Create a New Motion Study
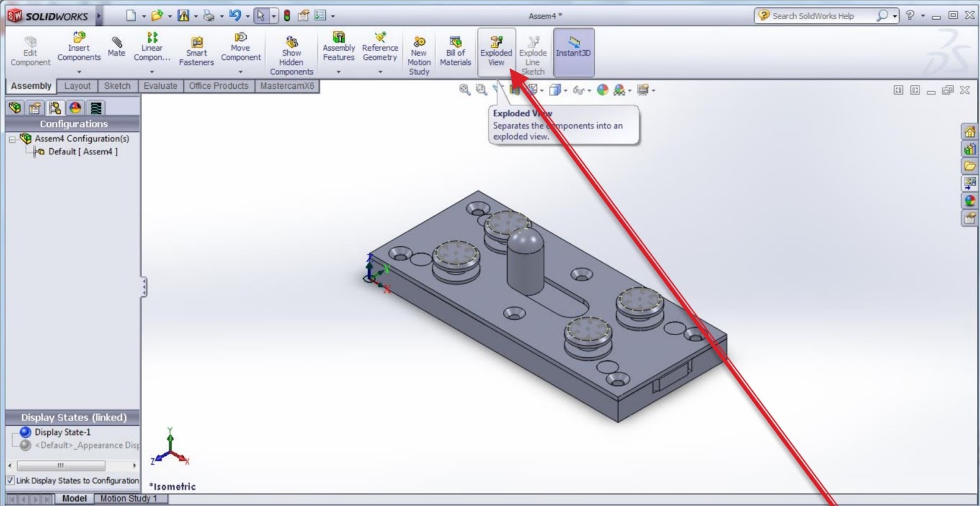This screenshot has height=506, width=980. pos(419,55)
